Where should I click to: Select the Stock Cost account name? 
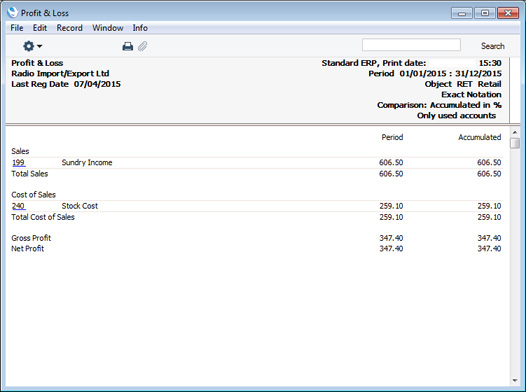tap(80, 206)
